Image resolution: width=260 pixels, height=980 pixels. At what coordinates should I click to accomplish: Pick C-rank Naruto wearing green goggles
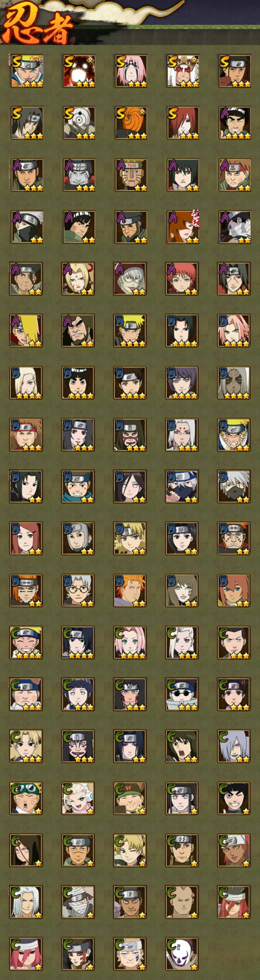coord(26,798)
